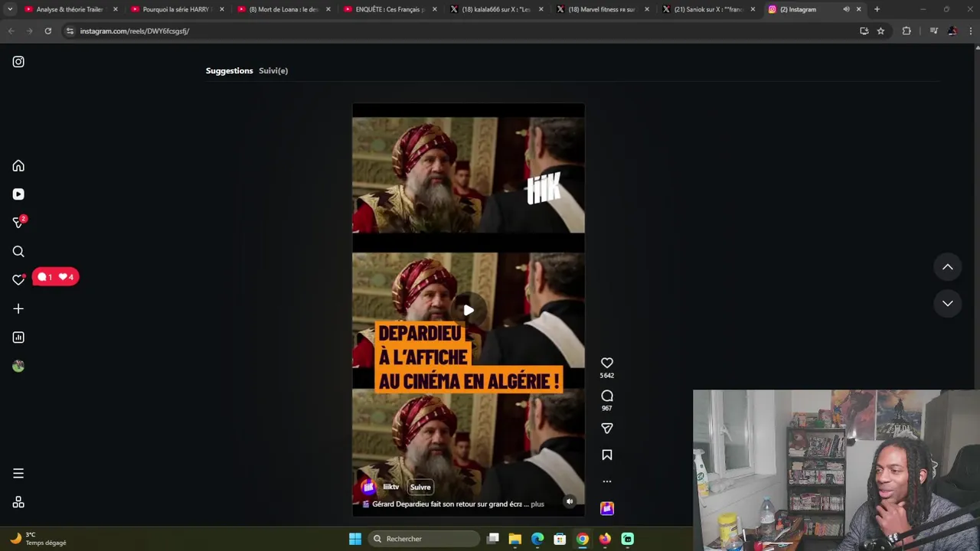Screen dimensions: 980x551
Task: Open Messages with 2 unread badge
Action: [x=19, y=223]
